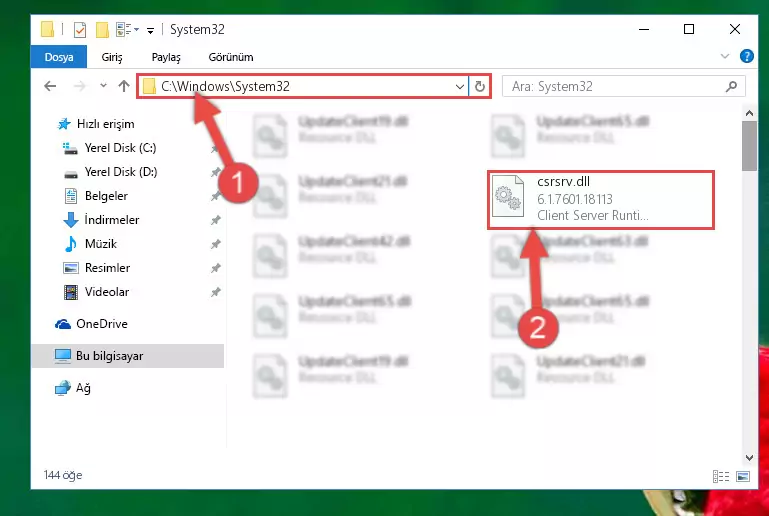Refresh the System32 folder view

click(x=480, y=87)
